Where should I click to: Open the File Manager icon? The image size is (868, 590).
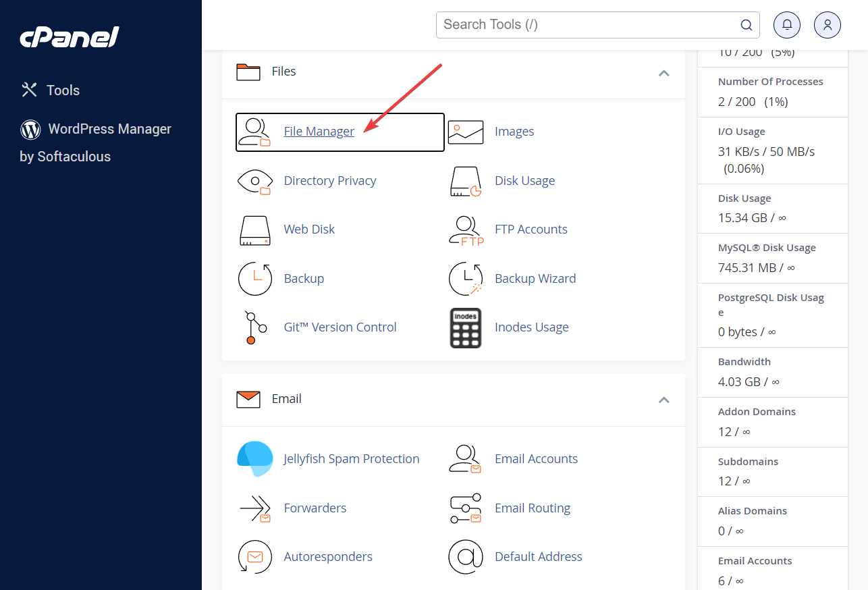click(x=255, y=131)
